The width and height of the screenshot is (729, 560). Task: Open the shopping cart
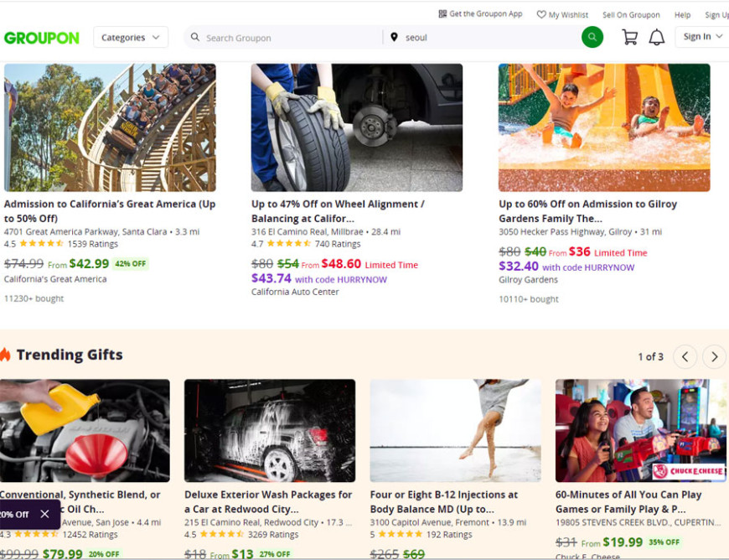pos(629,37)
